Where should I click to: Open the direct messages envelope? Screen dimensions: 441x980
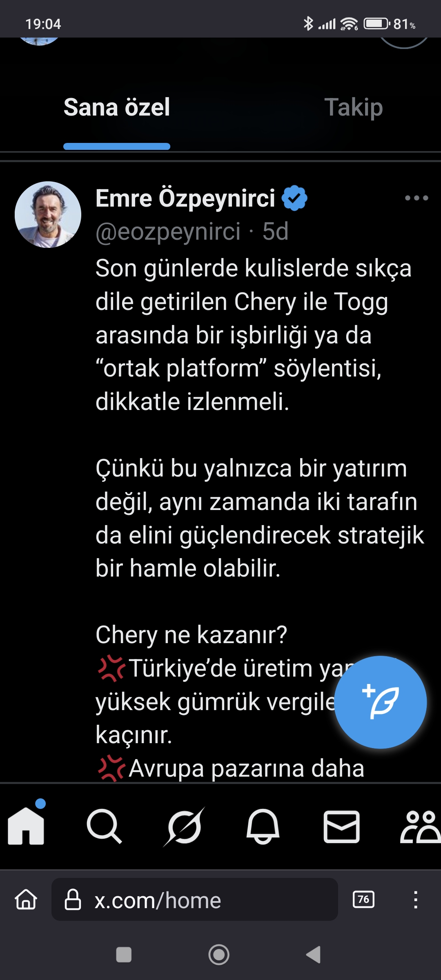coord(342,827)
